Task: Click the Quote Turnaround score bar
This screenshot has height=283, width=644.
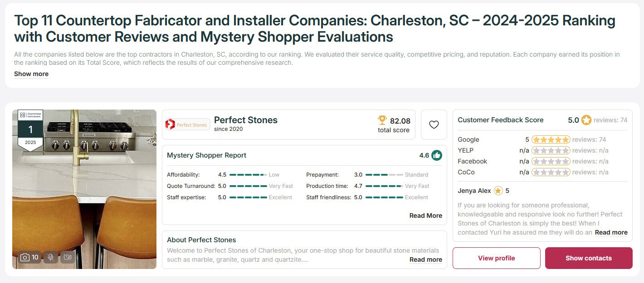Action: coord(248,186)
